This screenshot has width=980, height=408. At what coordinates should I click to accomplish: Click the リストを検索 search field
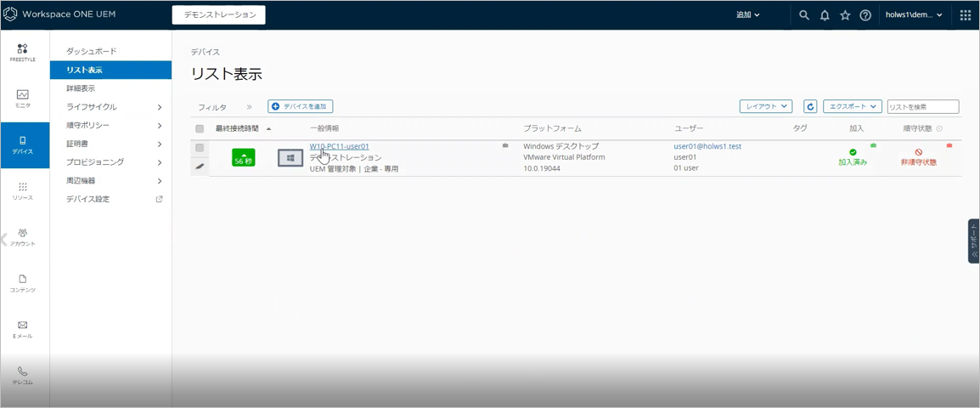(x=923, y=106)
